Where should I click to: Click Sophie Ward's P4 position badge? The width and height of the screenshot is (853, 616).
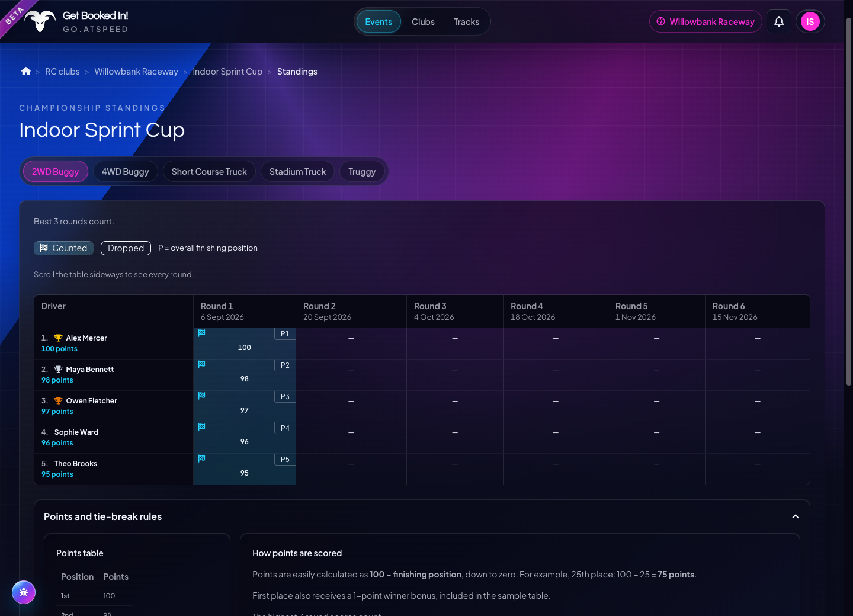click(x=285, y=428)
